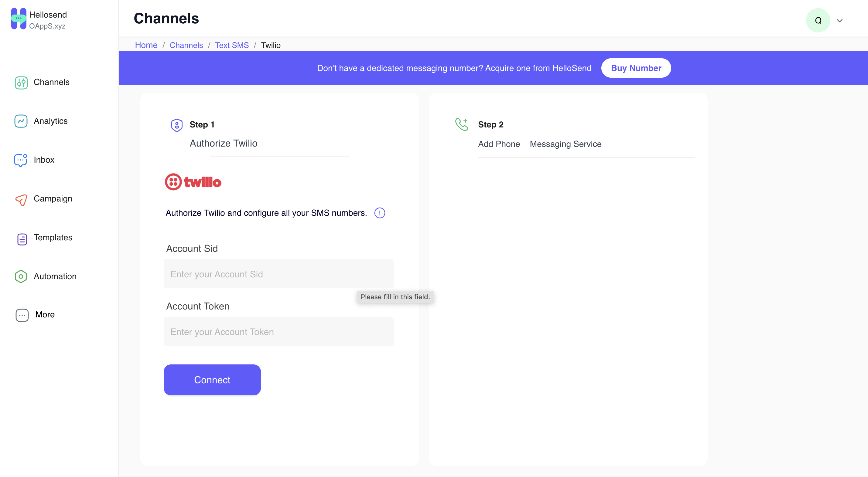
Task: Click the Inbox chat bubble icon
Action: (x=21, y=160)
